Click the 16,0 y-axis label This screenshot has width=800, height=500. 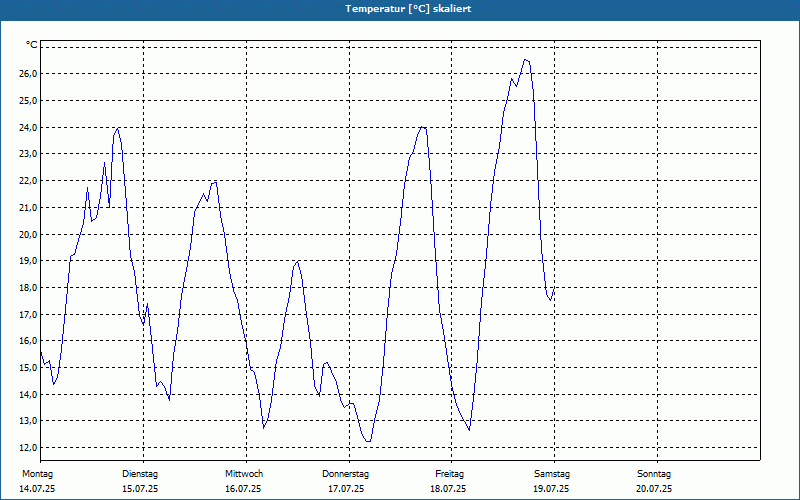click(29, 341)
